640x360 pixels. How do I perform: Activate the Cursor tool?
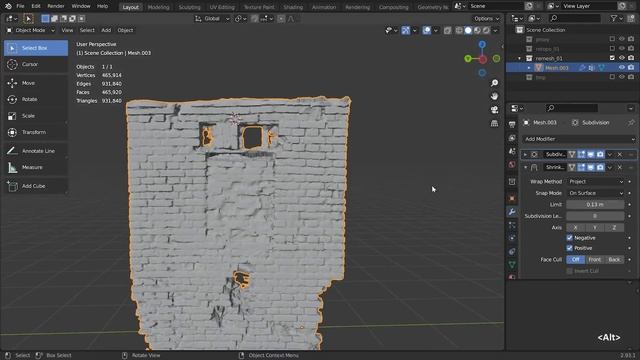click(x=36, y=64)
